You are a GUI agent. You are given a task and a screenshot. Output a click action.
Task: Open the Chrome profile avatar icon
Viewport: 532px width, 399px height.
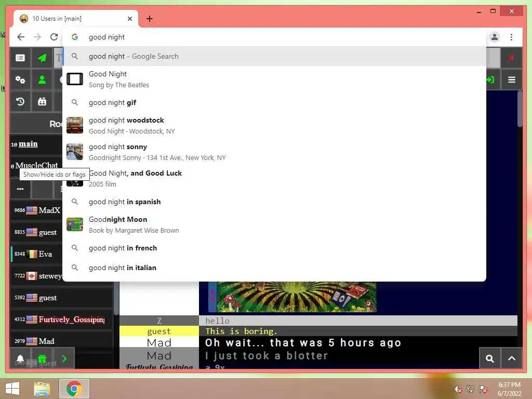[495, 37]
